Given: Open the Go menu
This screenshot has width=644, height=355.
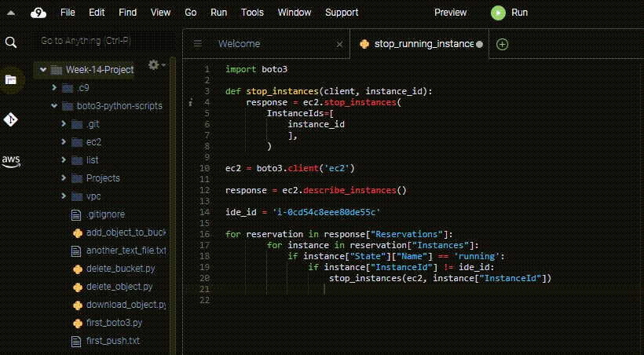Looking at the screenshot, I should pos(191,13).
